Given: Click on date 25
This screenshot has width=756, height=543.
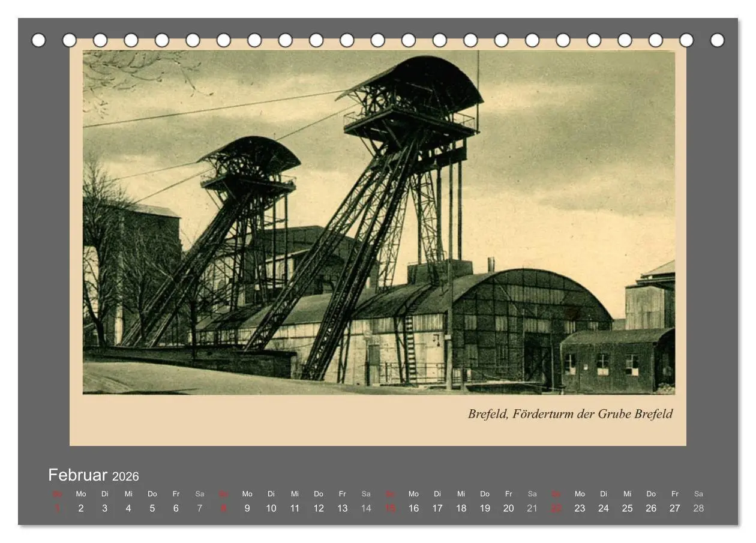Looking at the screenshot, I should click(627, 508).
